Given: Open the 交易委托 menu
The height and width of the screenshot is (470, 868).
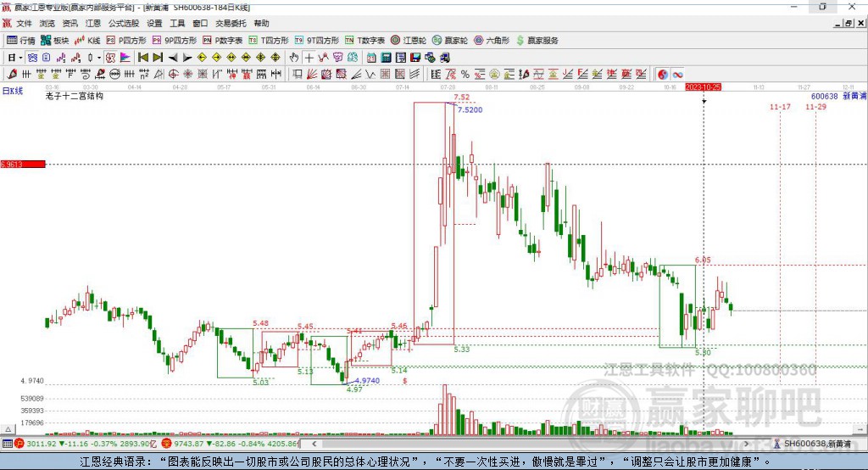Looking at the screenshot, I should (231, 23).
